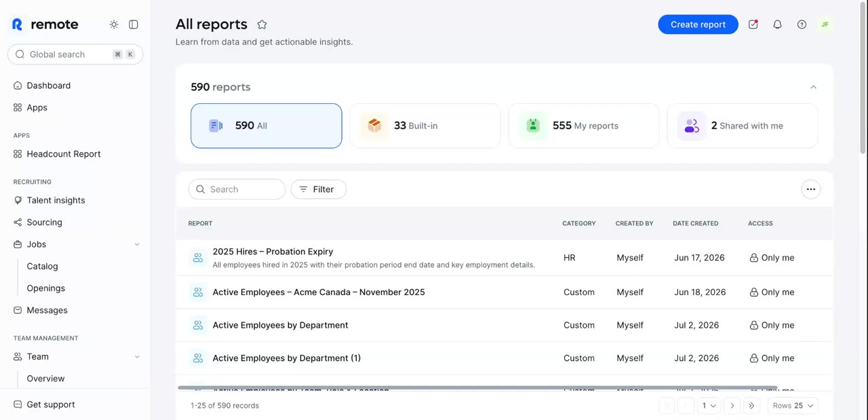Open the Filter button
The image size is (868, 420).
tap(319, 189)
